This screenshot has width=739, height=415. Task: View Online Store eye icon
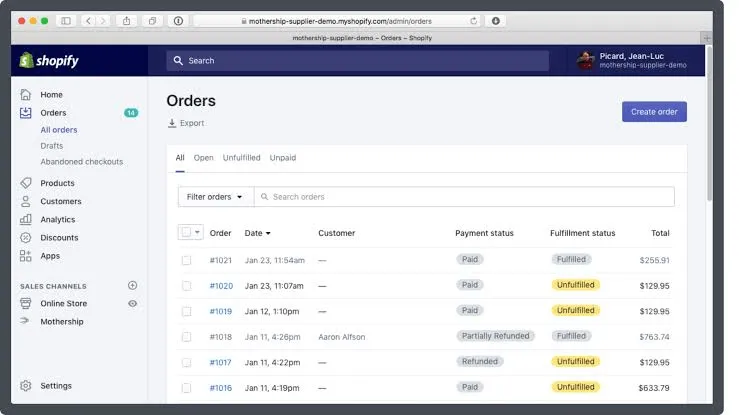click(132, 304)
